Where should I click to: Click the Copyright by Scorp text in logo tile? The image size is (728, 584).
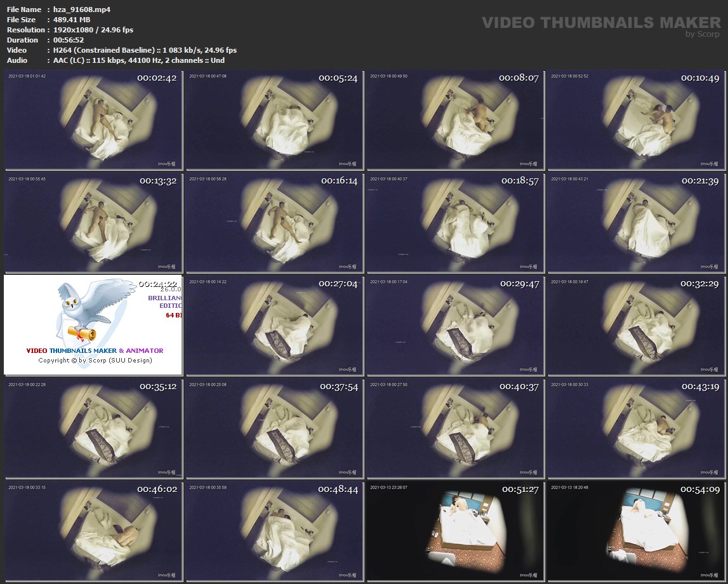[95, 361]
